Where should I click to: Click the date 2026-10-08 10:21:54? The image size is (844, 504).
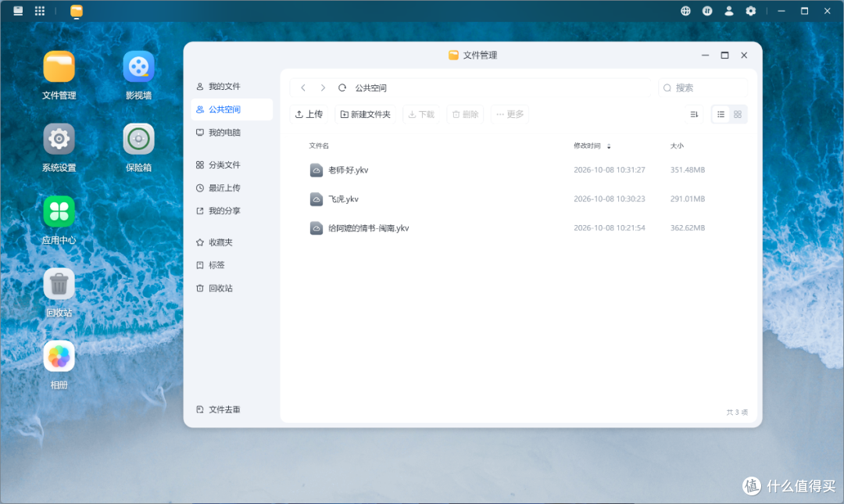[x=610, y=228]
